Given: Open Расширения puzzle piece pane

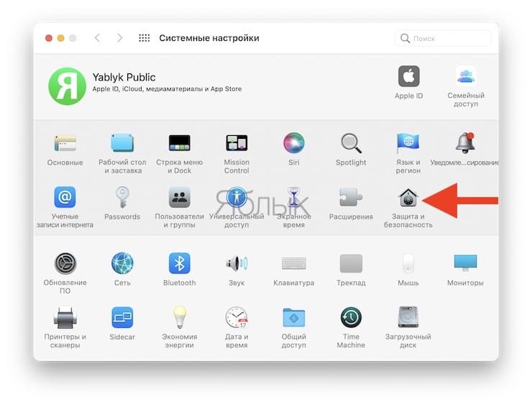Looking at the screenshot, I should point(351,197).
